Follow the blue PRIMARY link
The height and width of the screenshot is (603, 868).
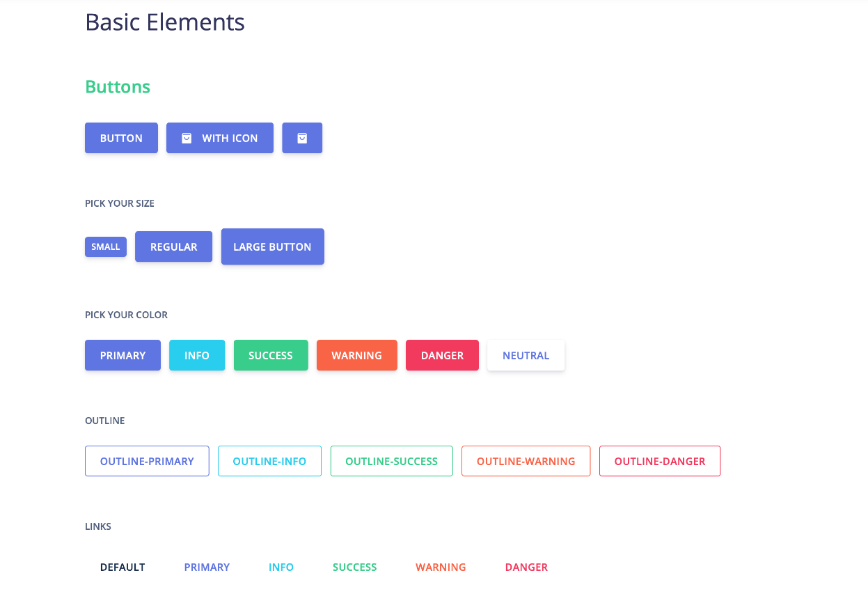(x=207, y=567)
